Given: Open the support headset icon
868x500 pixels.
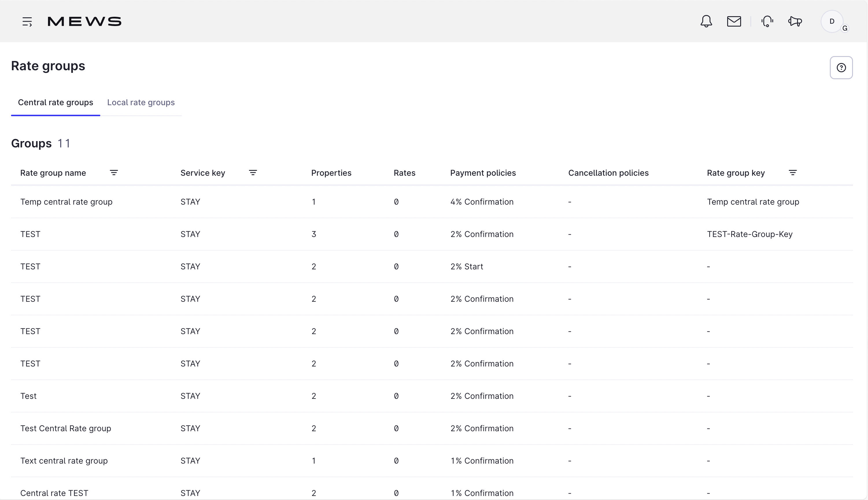Looking at the screenshot, I should (767, 21).
